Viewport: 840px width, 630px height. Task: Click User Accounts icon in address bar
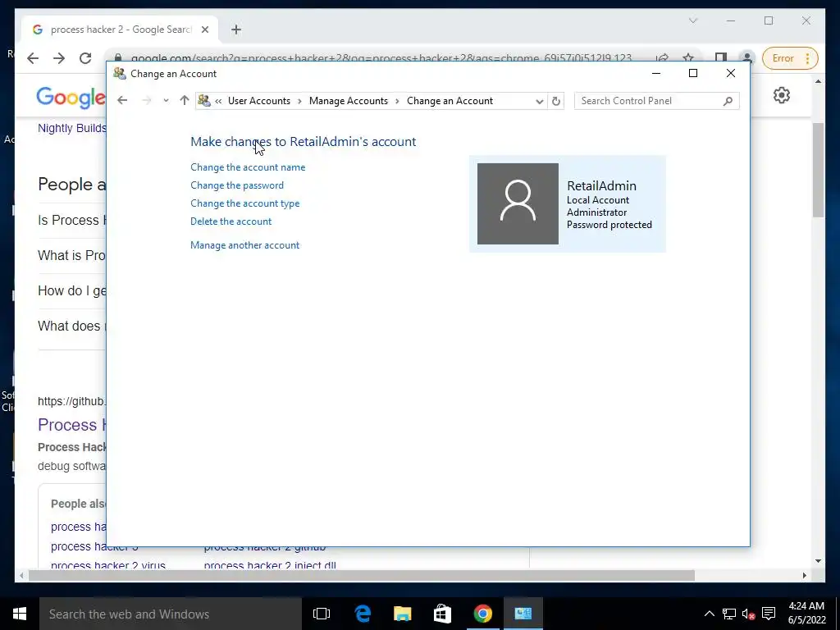[203, 101]
